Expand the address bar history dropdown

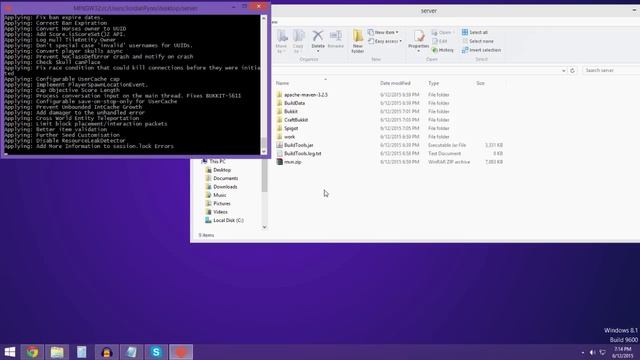pos(564,71)
